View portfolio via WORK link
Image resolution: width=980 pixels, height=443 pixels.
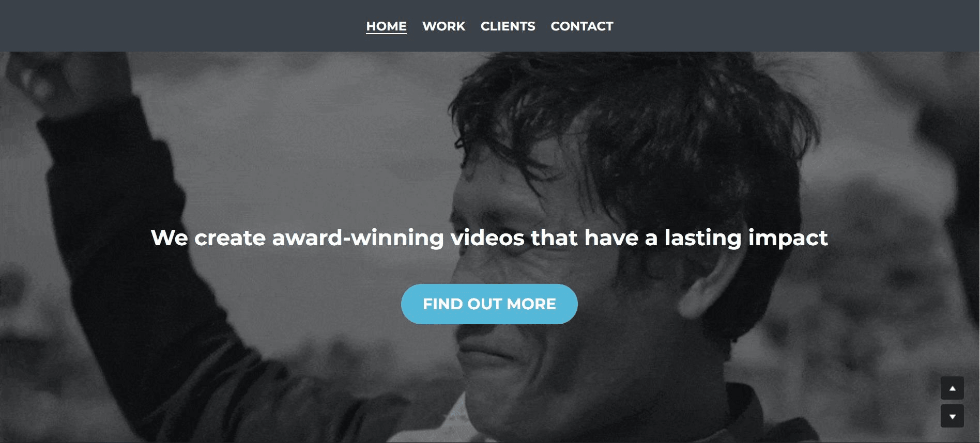443,26
